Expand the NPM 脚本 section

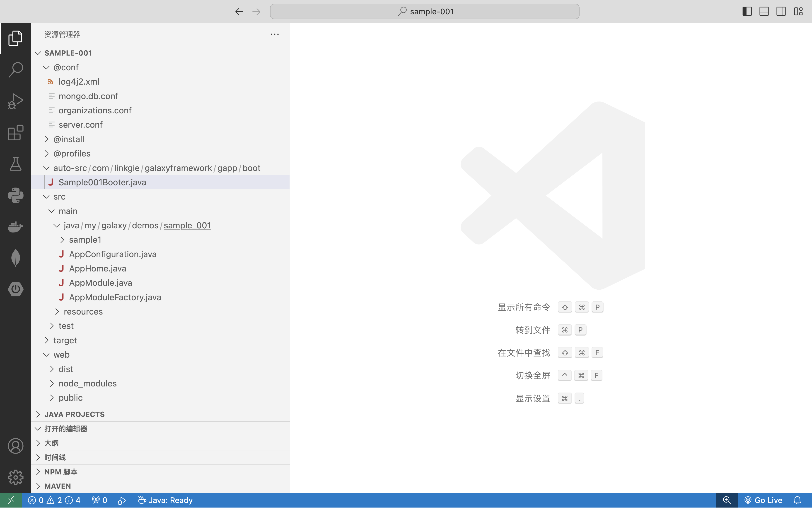click(x=160, y=472)
